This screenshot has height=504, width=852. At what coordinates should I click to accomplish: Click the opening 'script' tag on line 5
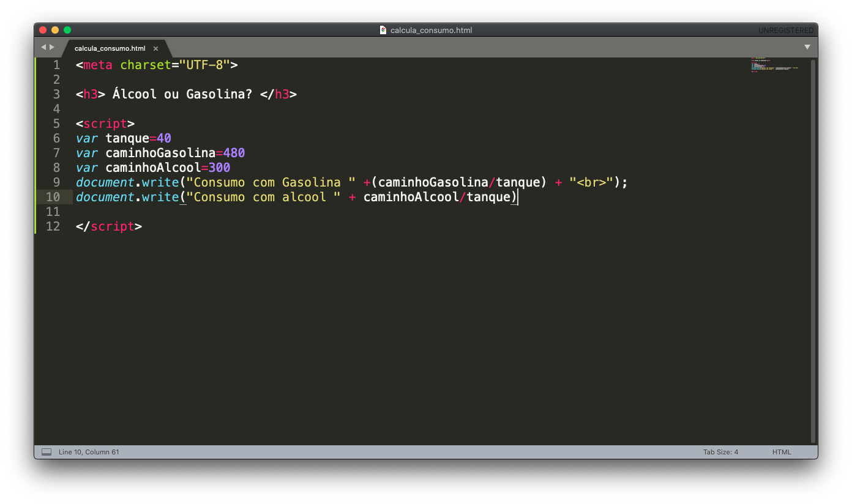[105, 124]
